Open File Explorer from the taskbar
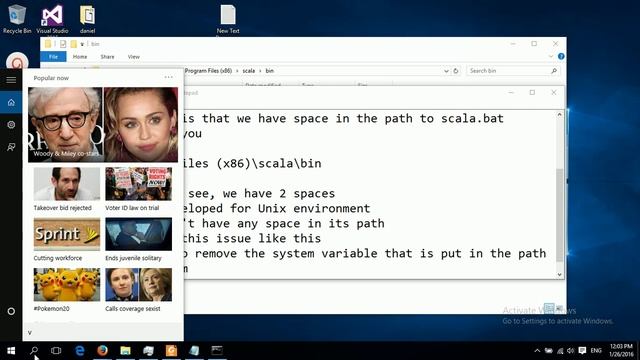The width and height of the screenshot is (640, 360). (x=125, y=351)
